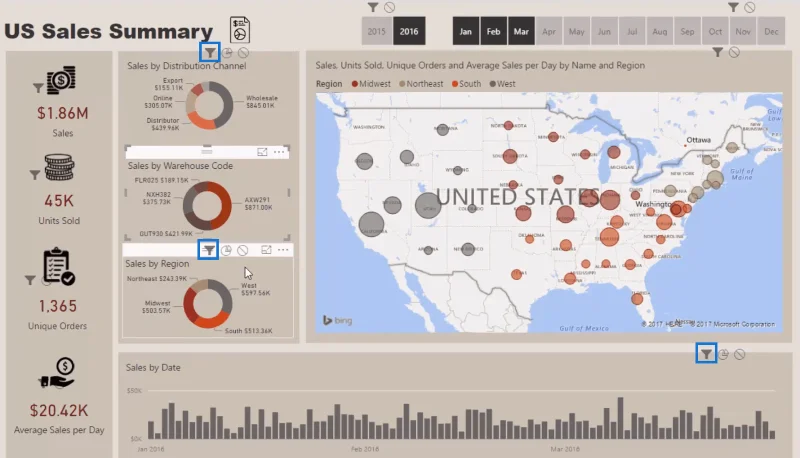Viewport: 800px width, 458px height.
Task: Click the California bubble on the map
Action: pos(371,224)
